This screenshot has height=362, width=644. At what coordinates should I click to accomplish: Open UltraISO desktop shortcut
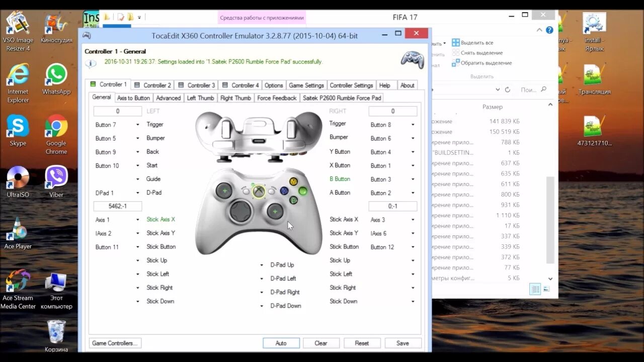click(x=18, y=182)
